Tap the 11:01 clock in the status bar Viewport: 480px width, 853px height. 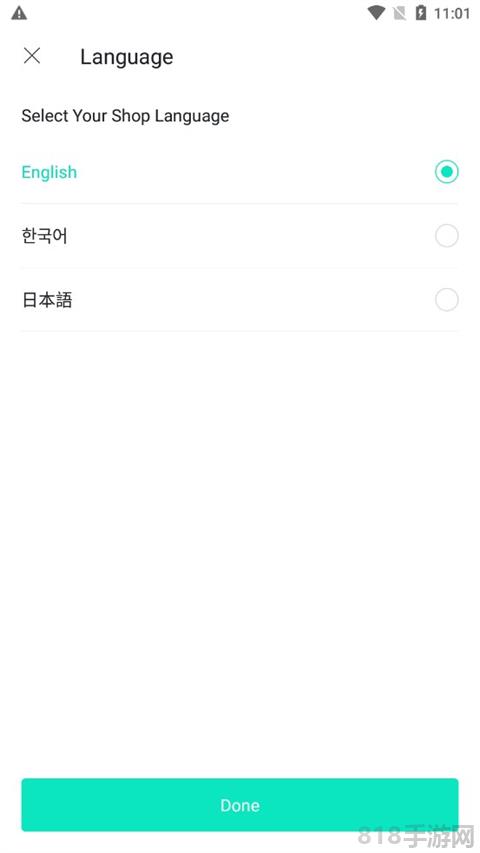[452, 14]
